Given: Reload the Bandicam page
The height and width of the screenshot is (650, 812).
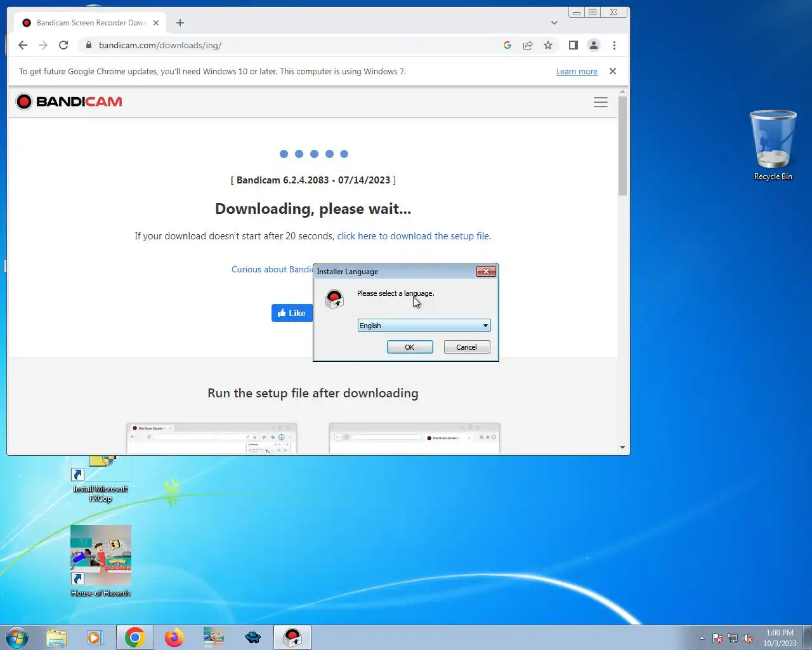Looking at the screenshot, I should (x=63, y=45).
